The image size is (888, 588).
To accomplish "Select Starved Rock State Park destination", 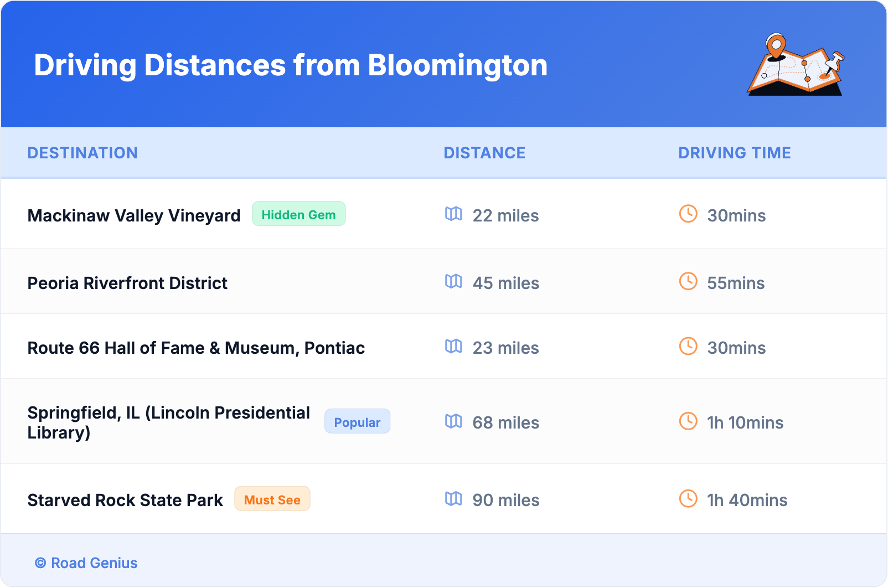I will [x=125, y=500].
